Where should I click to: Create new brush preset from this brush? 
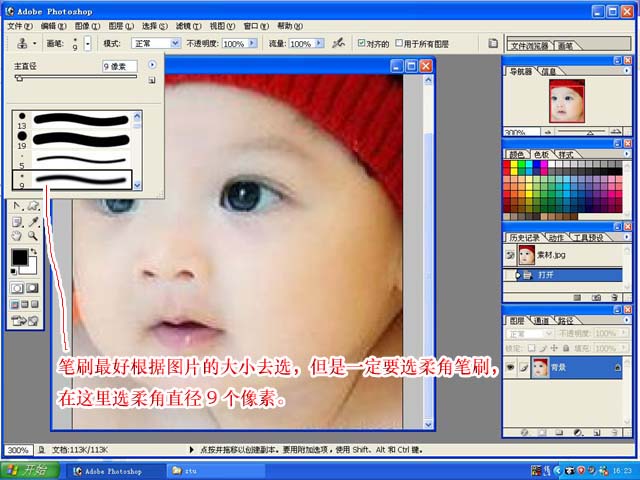coord(152,80)
